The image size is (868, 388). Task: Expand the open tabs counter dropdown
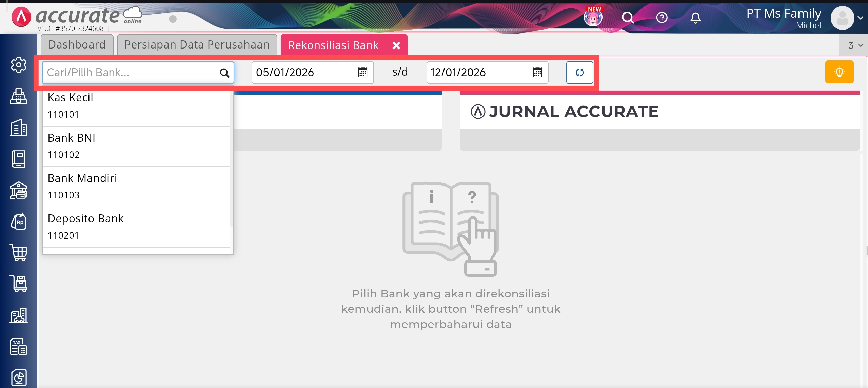(855, 45)
